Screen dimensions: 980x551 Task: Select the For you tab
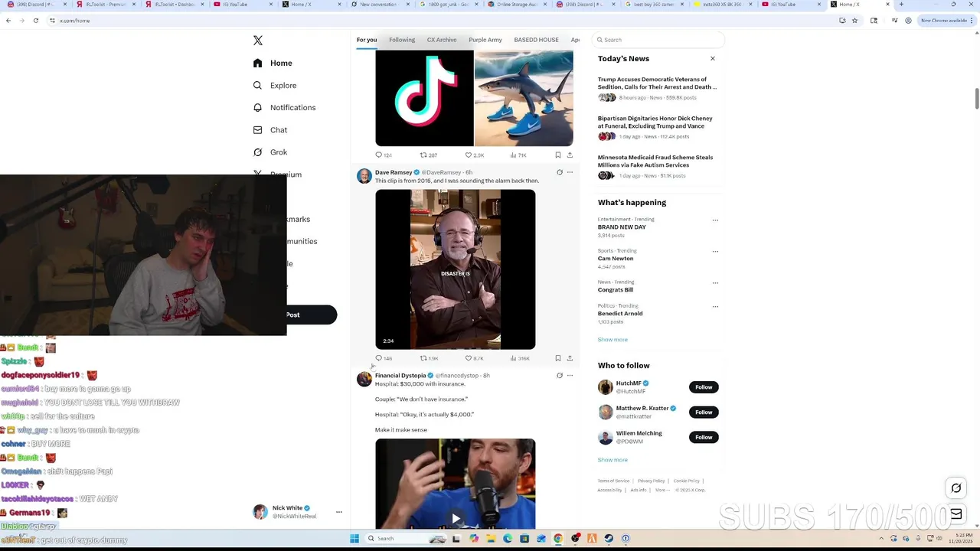pos(367,40)
